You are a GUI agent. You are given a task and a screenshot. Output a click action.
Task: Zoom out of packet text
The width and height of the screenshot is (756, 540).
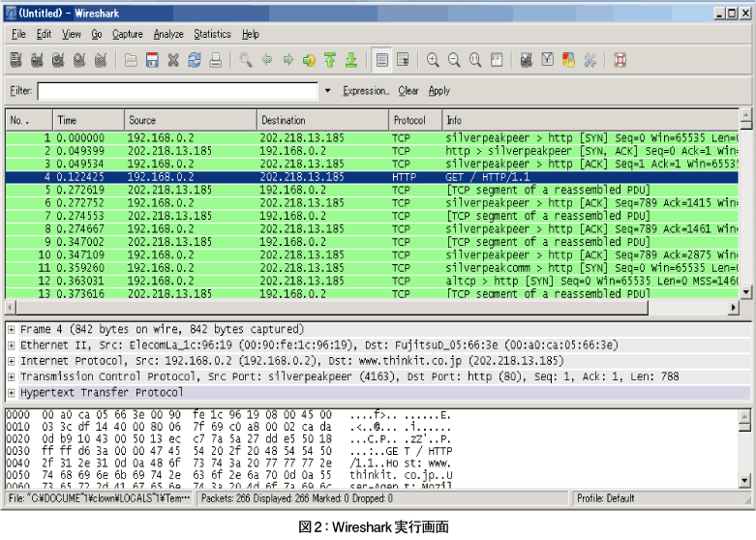pos(454,60)
